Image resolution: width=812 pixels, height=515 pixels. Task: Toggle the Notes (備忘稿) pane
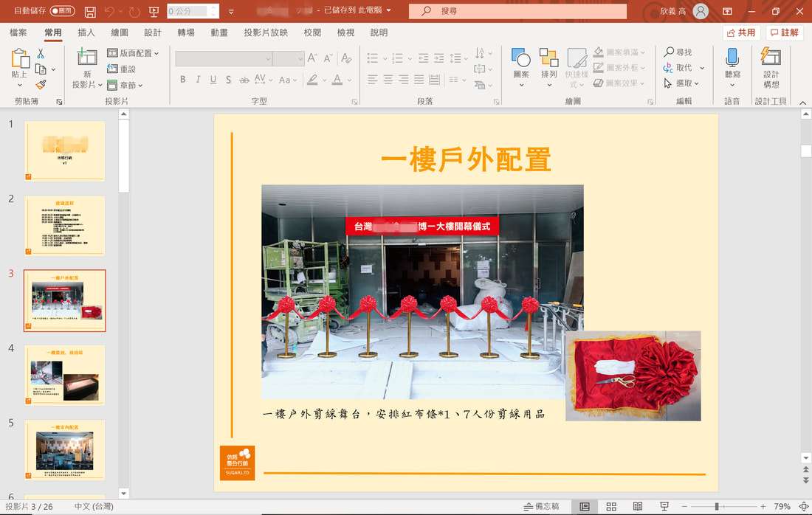(541, 507)
